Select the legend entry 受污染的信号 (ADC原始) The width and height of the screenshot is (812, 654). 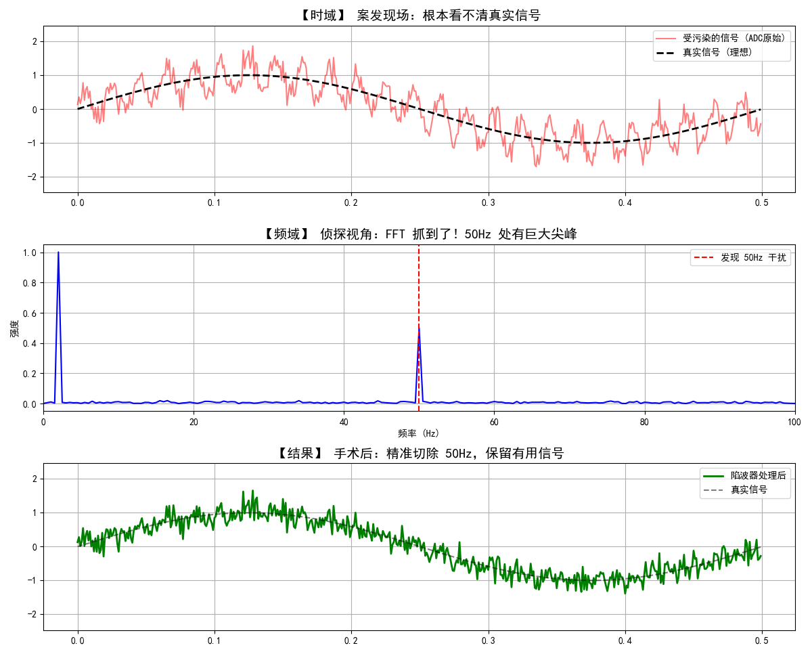(734, 38)
